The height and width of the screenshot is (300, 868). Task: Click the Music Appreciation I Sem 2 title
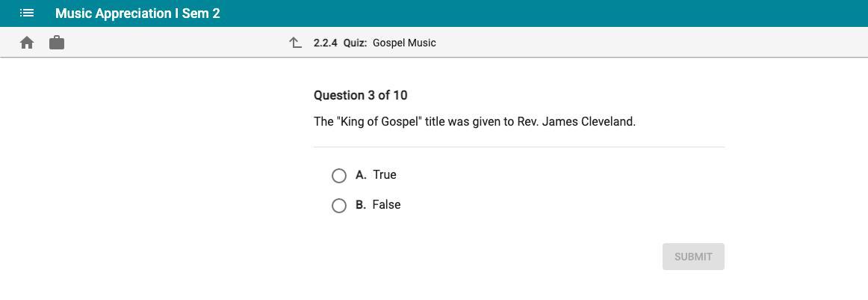[137, 13]
